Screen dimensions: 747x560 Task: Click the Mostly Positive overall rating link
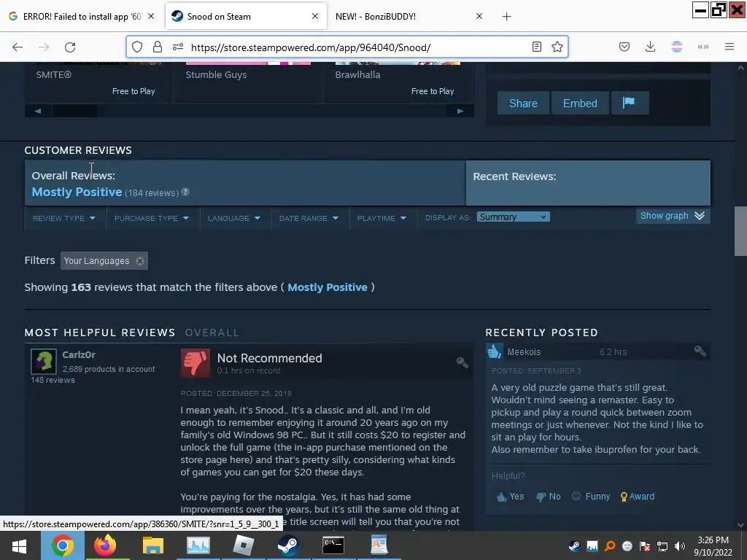coord(77,192)
